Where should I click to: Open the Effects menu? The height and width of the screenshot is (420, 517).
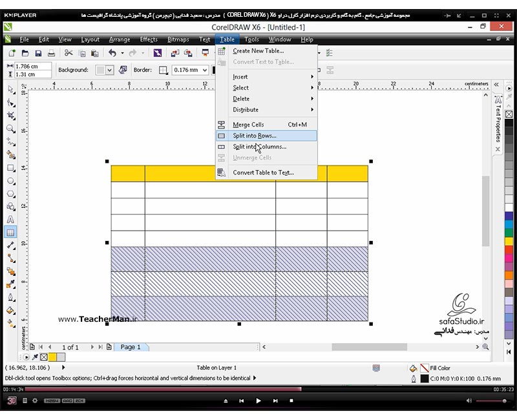[x=149, y=39]
